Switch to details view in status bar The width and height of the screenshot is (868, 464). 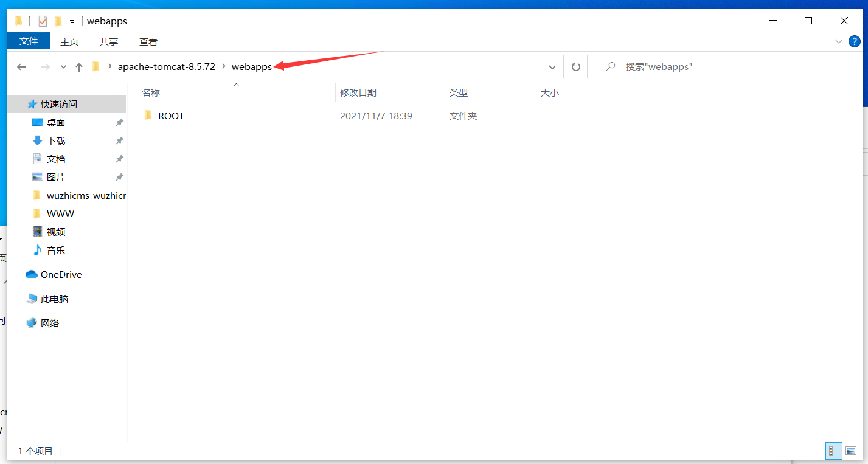[x=834, y=451]
